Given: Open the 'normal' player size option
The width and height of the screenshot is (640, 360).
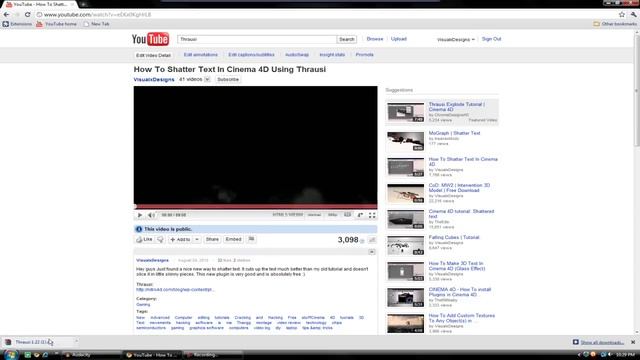Looking at the screenshot, I should coord(314,215).
